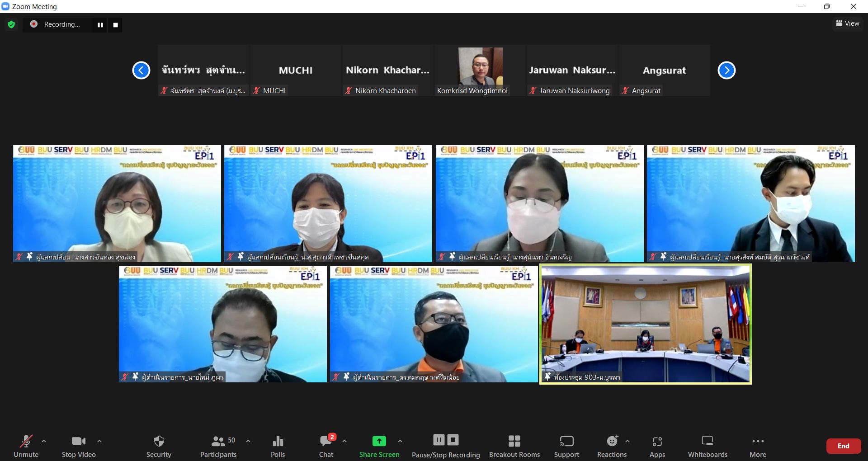Stop Video camera toggle

(x=79, y=446)
